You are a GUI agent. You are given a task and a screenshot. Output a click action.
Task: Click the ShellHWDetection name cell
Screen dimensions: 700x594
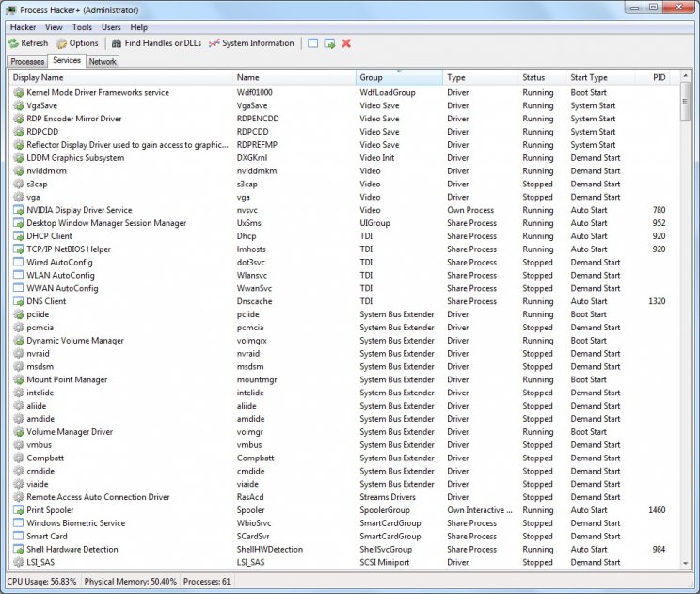tap(270, 549)
